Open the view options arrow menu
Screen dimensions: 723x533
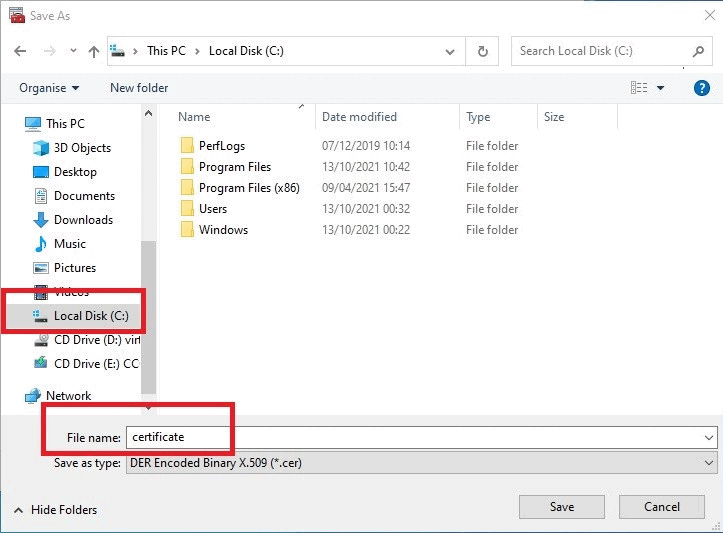click(x=660, y=88)
